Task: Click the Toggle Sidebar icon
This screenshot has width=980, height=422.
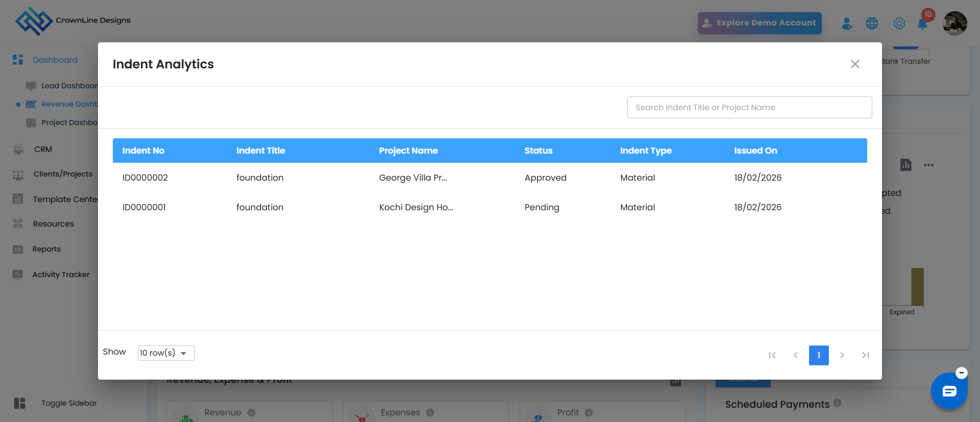Action: [x=20, y=403]
